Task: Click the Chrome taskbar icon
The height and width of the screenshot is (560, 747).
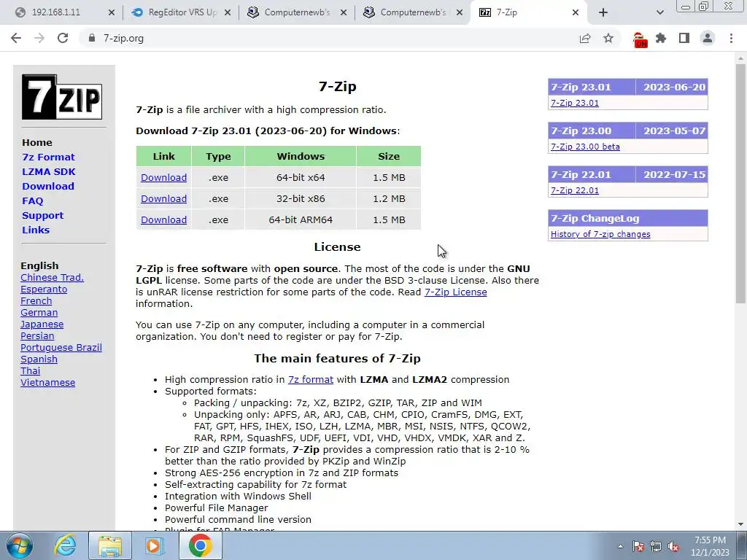Action: pyautogui.click(x=200, y=545)
